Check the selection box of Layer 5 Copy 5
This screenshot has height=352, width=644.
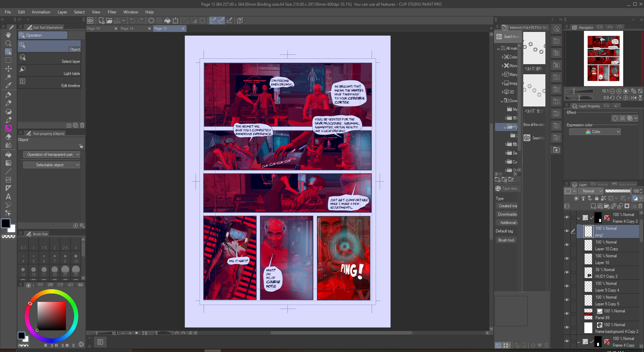pos(573,300)
